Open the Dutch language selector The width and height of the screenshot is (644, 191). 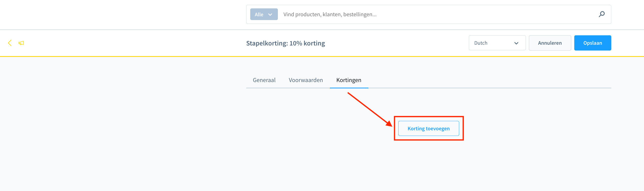(497, 43)
